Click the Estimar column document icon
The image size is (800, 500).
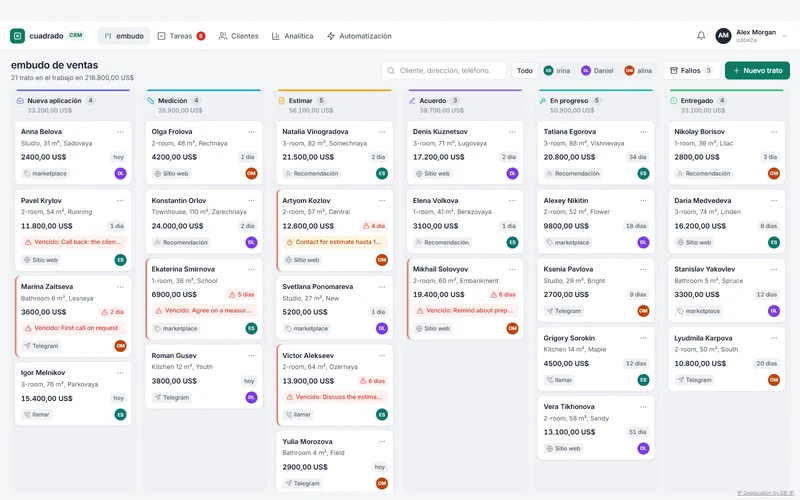282,101
